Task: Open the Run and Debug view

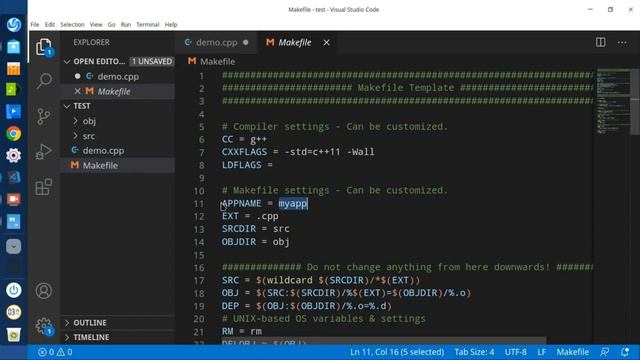Action: pos(44,151)
